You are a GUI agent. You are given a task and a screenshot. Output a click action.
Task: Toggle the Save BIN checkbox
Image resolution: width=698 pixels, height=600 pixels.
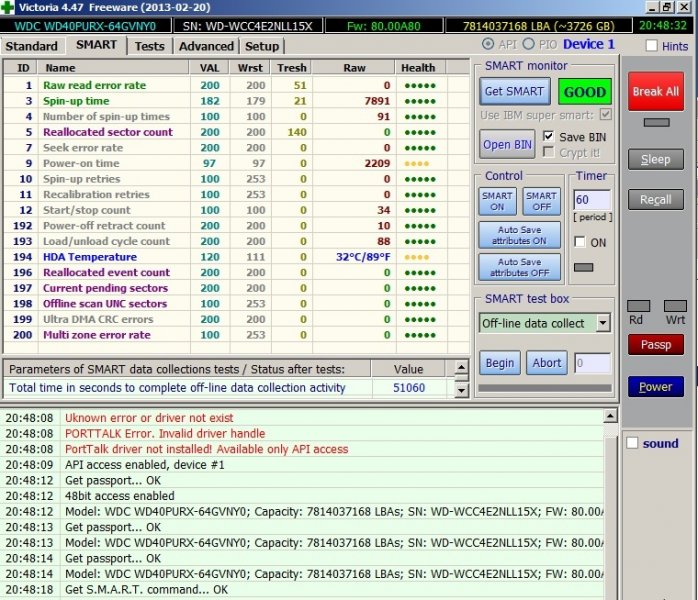pyautogui.click(x=548, y=136)
